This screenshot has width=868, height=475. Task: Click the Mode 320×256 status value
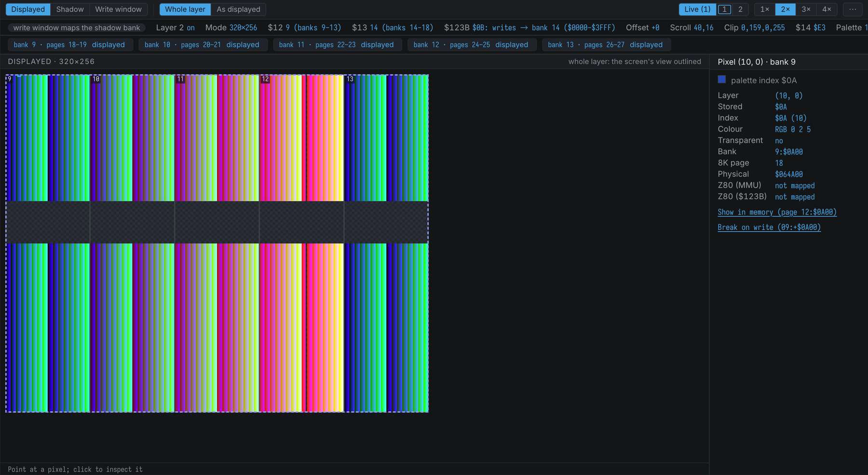click(231, 28)
